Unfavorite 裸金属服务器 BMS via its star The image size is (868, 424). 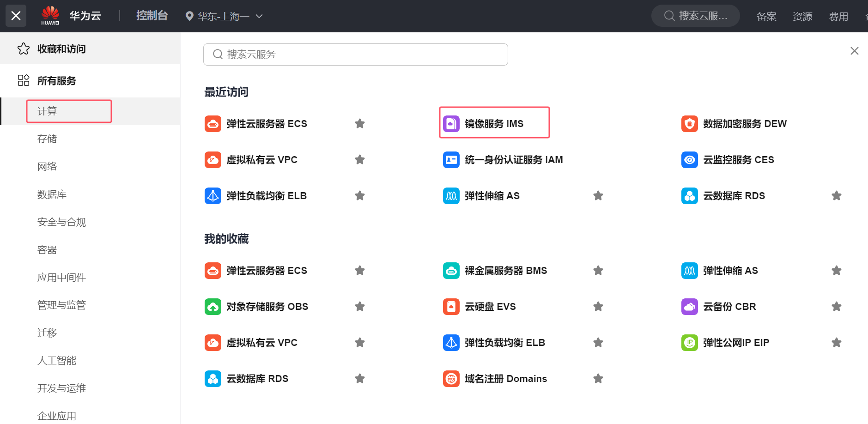click(598, 270)
